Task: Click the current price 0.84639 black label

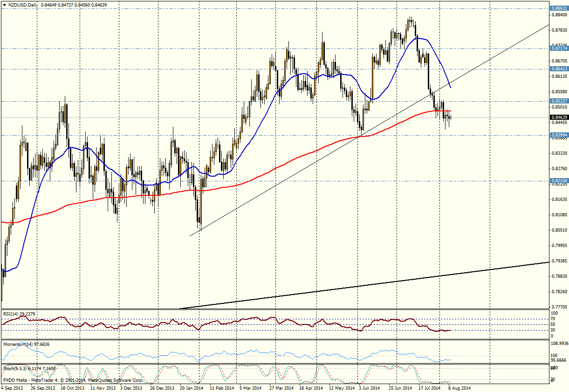Action: coord(559,117)
